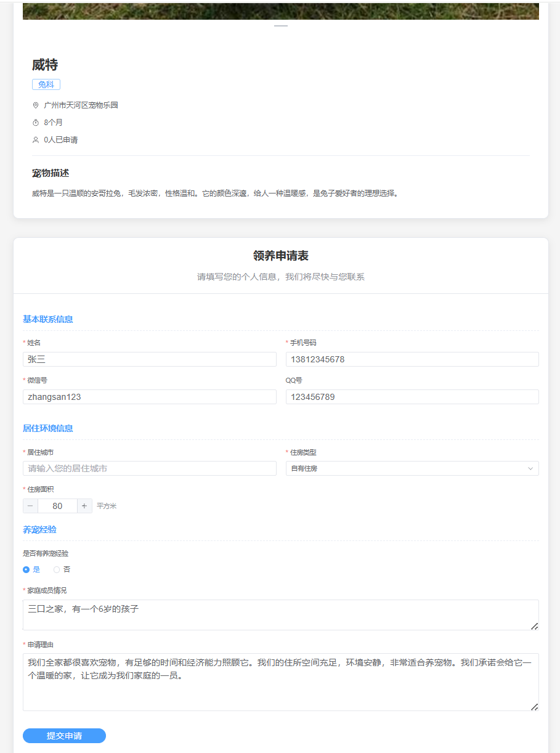Click the 住房面积 number field showing 80
The height and width of the screenshot is (753, 560).
click(x=57, y=506)
